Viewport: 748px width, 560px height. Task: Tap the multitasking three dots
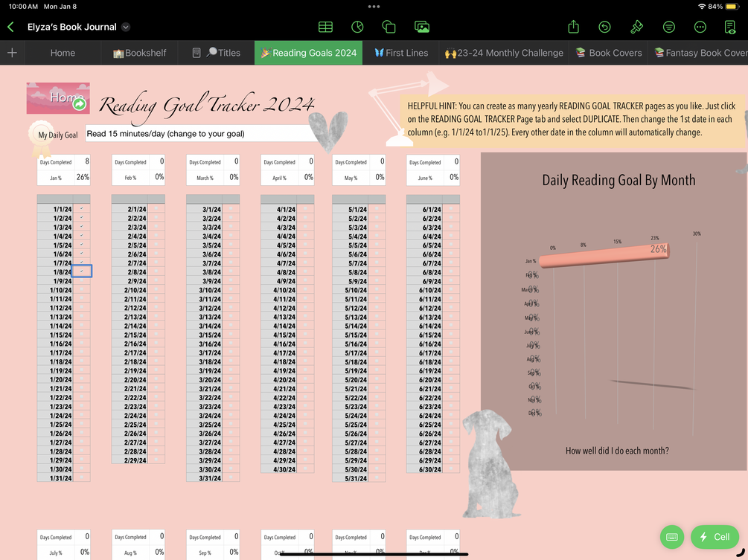pyautogui.click(x=374, y=7)
